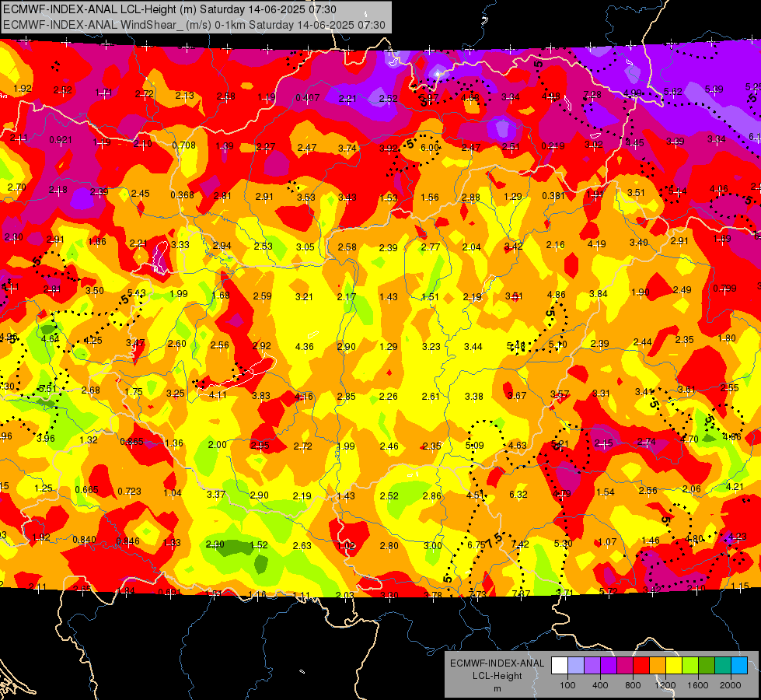The image size is (761, 700).
Task: Click the dark green legend swatch
Action: 707,666
